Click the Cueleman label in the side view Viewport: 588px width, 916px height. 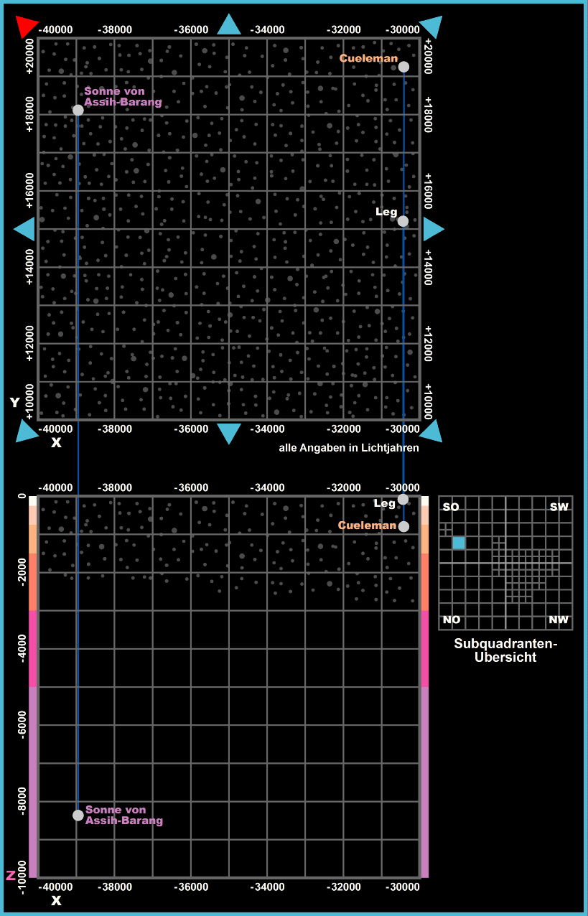(367, 525)
